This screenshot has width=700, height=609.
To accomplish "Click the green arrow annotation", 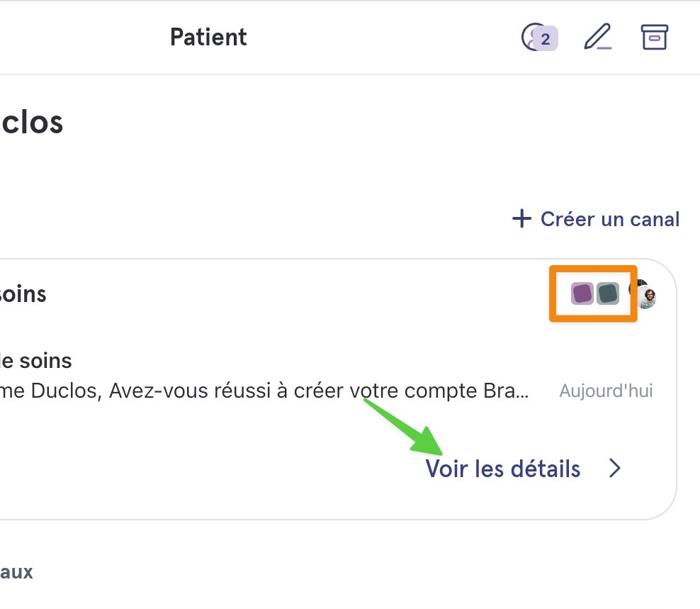I will pyautogui.click(x=402, y=427).
